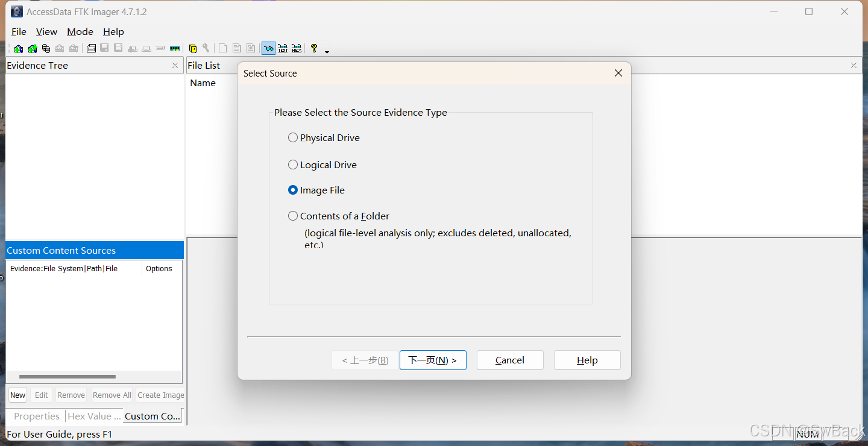Switch to the Properties tab

coord(36,416)
